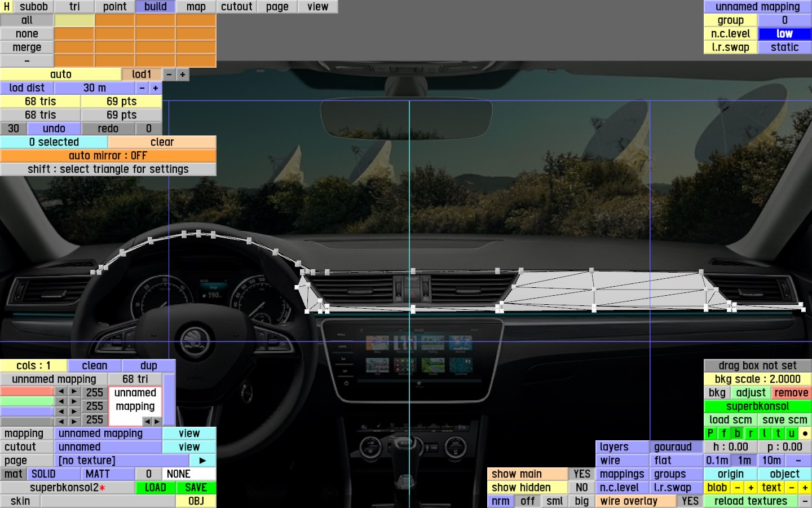Click the arrow button next to [no texture]
812x508 pixels.
203,461
